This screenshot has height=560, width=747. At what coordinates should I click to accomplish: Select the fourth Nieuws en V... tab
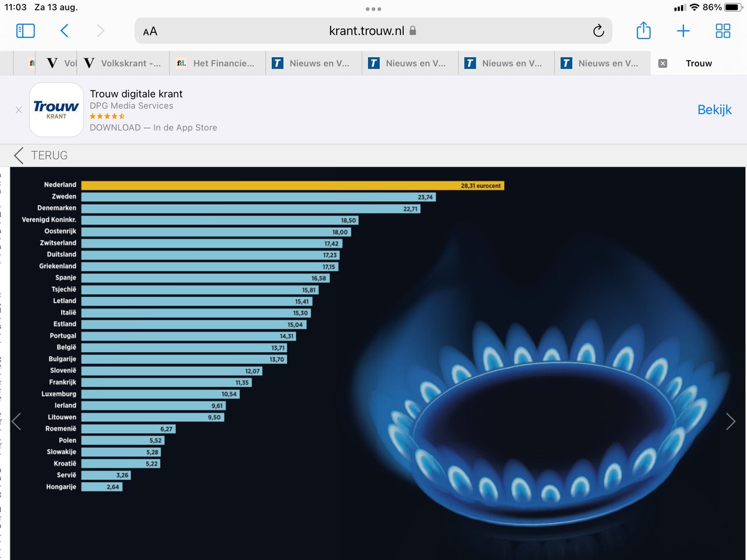tap(603, 63)
